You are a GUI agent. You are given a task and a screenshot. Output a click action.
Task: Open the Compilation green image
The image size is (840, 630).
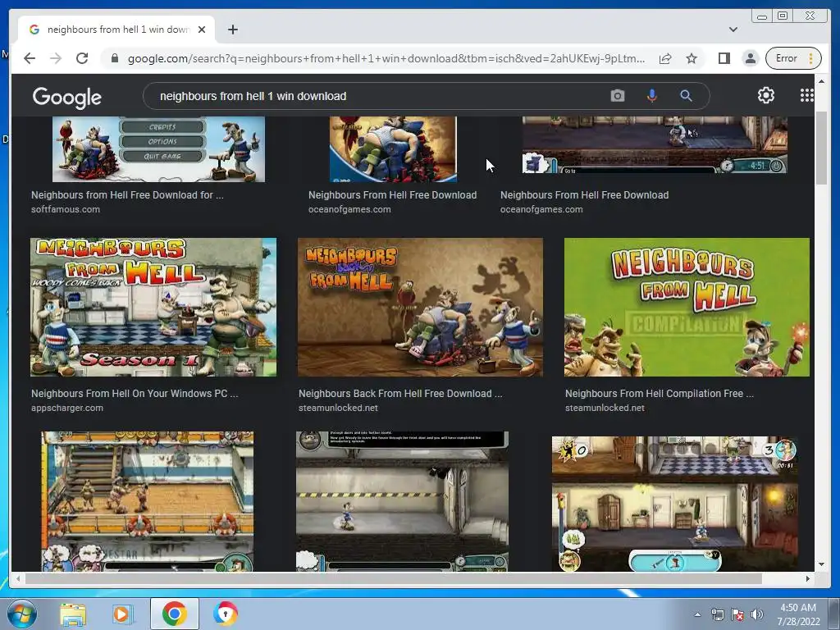point(687,307)
